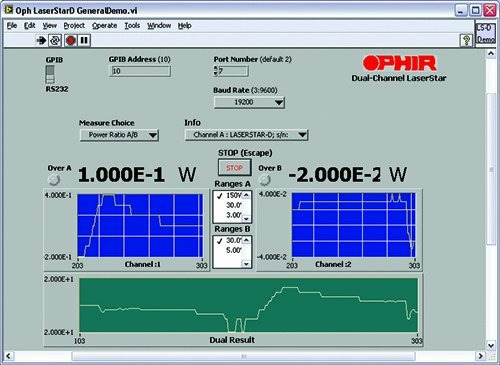Click the Channel :1 blue graph
500x365 pixels.
pos(140,226)
